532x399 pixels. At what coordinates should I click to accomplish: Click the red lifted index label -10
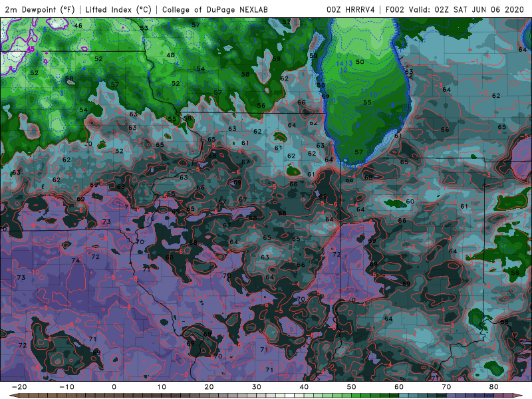(x=34, y=272)
